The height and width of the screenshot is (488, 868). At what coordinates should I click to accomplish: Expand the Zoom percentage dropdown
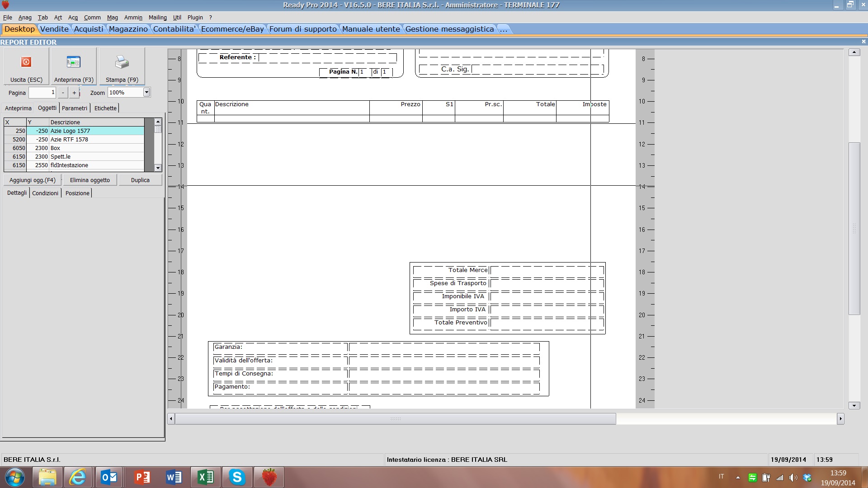click(x=146, y=92)
